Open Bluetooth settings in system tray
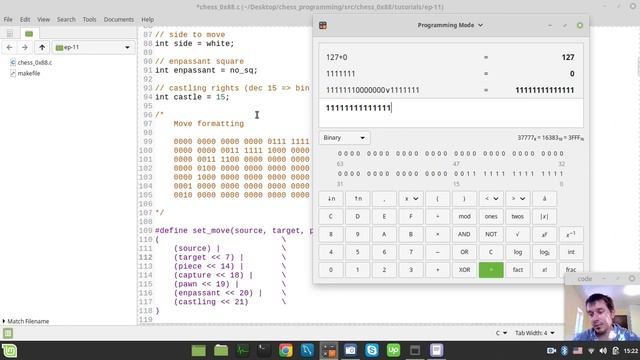 point(564,351)
